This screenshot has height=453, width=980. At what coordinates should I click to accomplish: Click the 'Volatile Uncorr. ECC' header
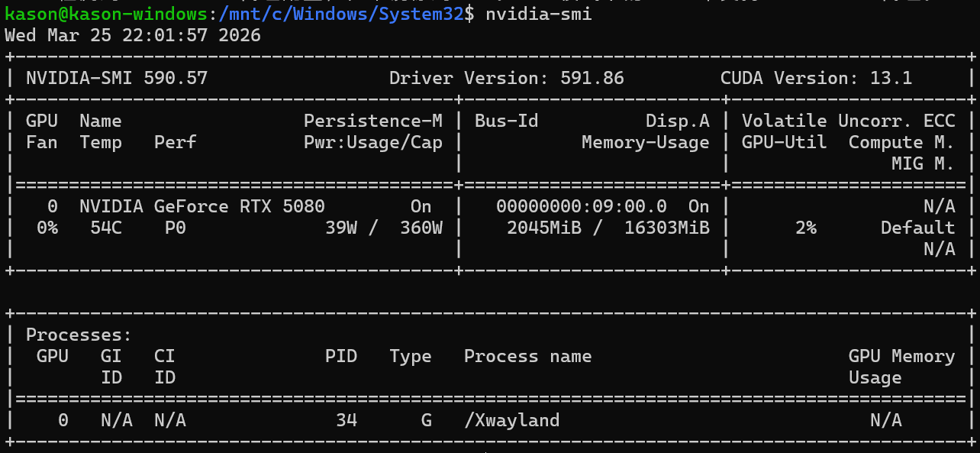pyautogui.click(x=848, y=121)
